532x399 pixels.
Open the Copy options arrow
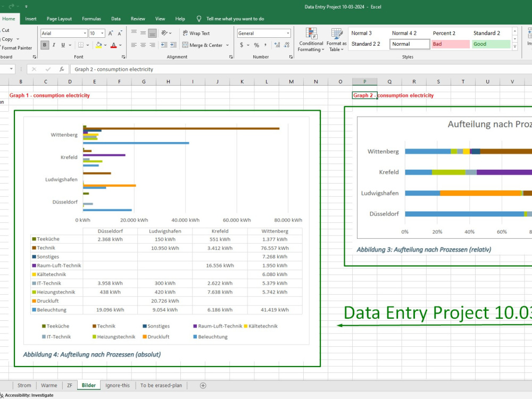coord(18,39)
